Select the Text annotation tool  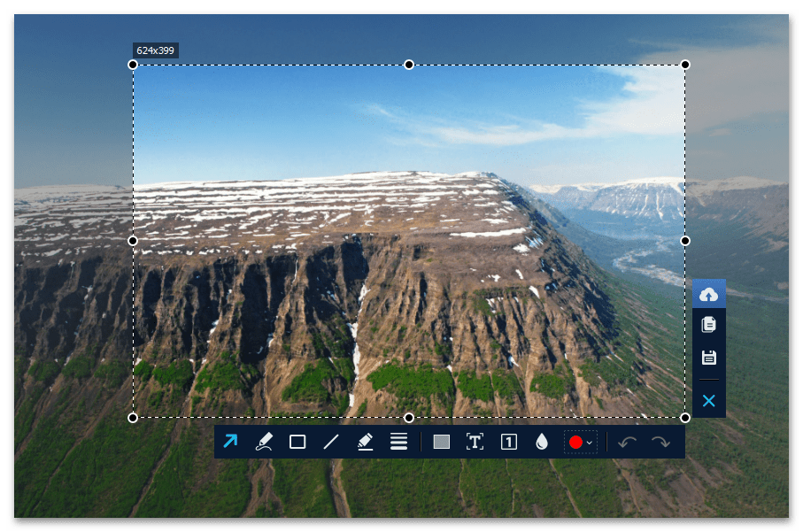475,442
